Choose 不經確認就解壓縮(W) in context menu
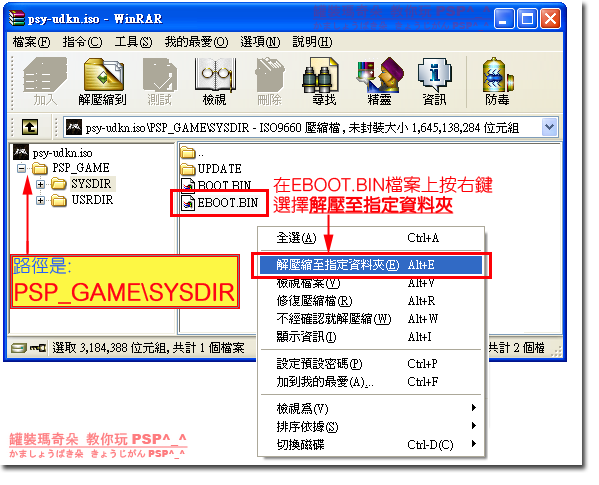Viewport: 599px width, 485px height. (371, 319)
